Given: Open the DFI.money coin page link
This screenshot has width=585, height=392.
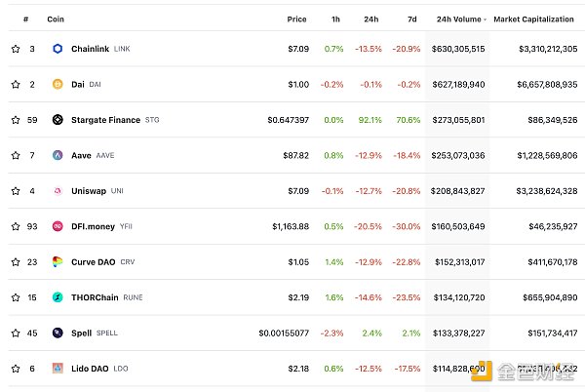Looking at the screenshot, I should pos(94,226).
